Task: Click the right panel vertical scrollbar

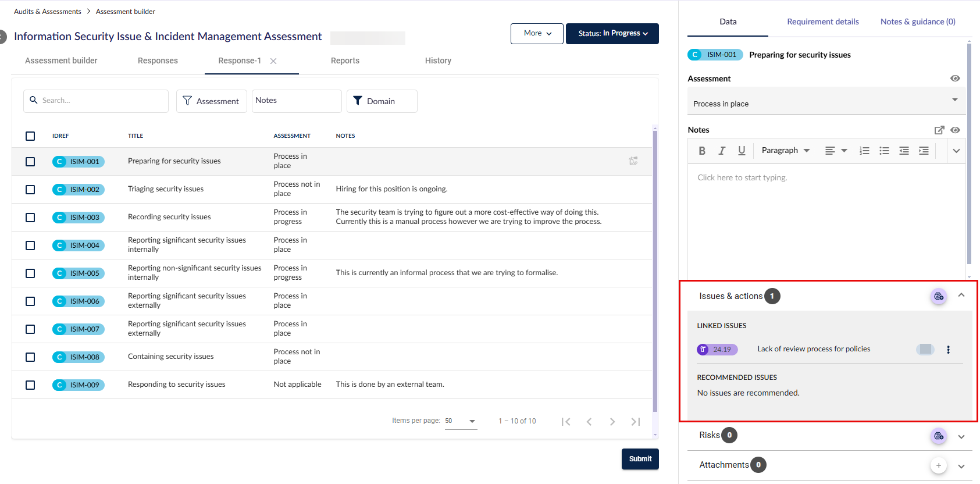Action: [x=969, y=154]
